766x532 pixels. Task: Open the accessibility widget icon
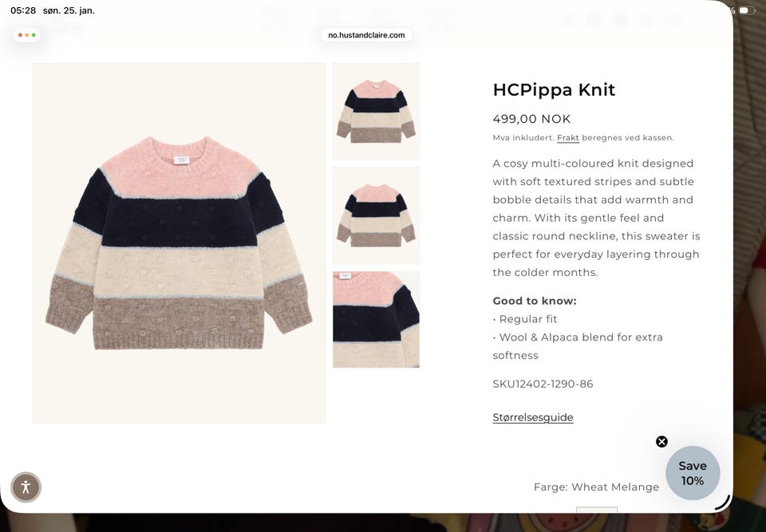26,487
